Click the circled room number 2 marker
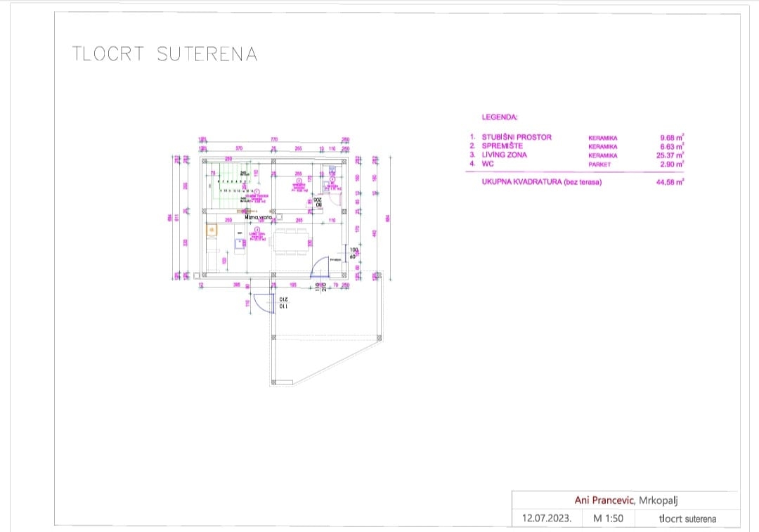The height and width of the screenshot is (532, 759). coord(299,181)
